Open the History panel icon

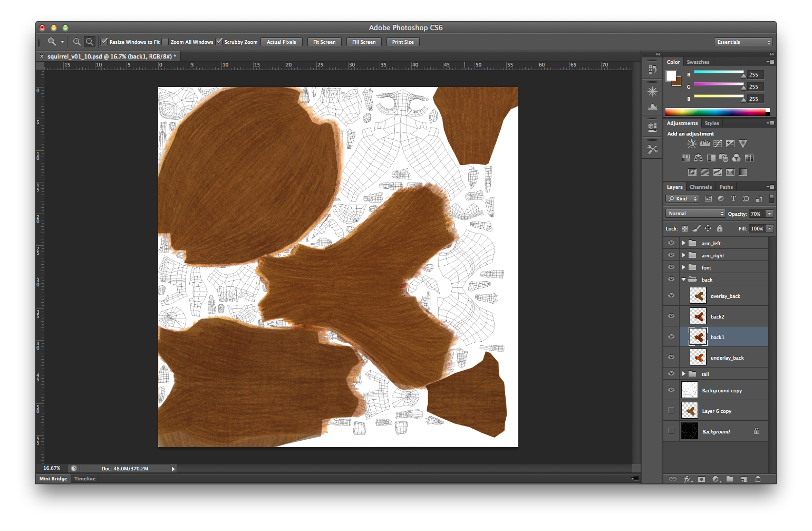click(x=652, y=69)
